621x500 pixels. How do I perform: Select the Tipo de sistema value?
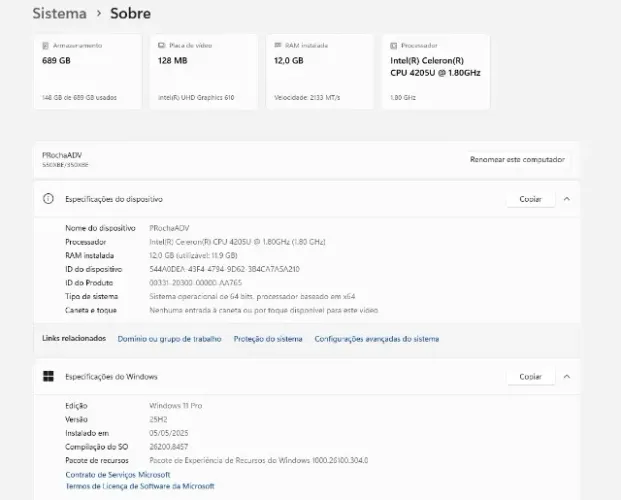[x=252, y=296]
